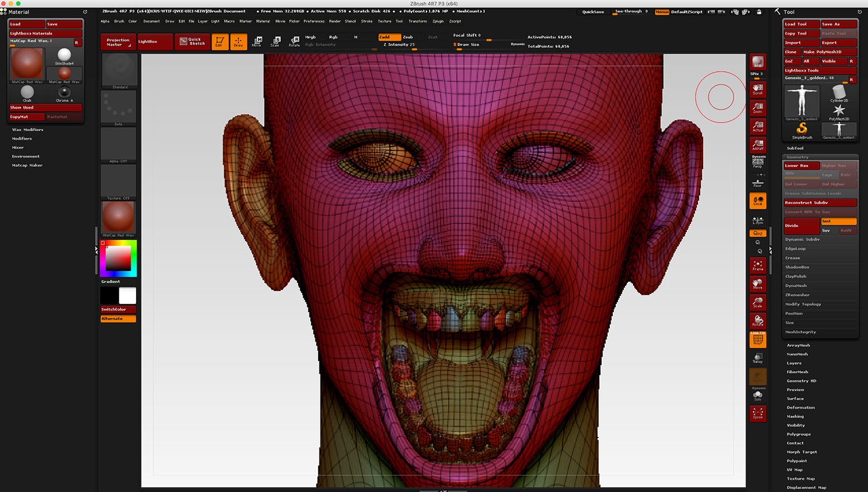
Task: Open the Zplugin menu
Action: pyautogui.click(x=438, y=21)
